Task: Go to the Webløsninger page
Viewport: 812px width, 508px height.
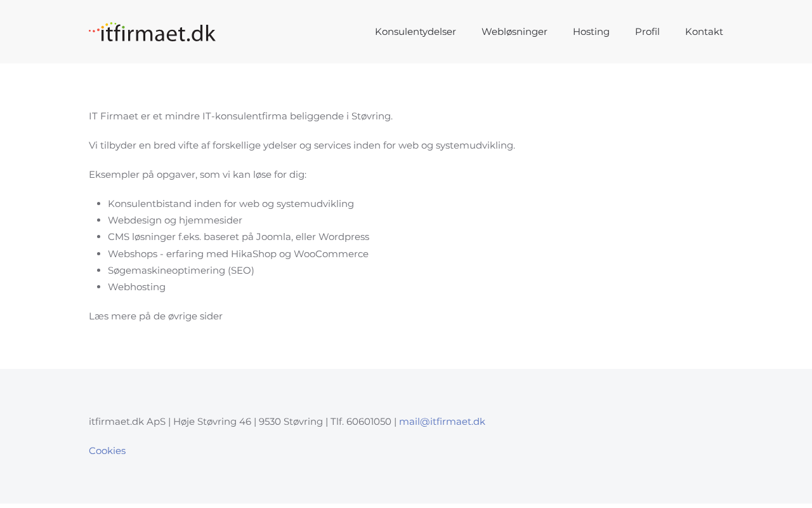Action: (514, 32)
